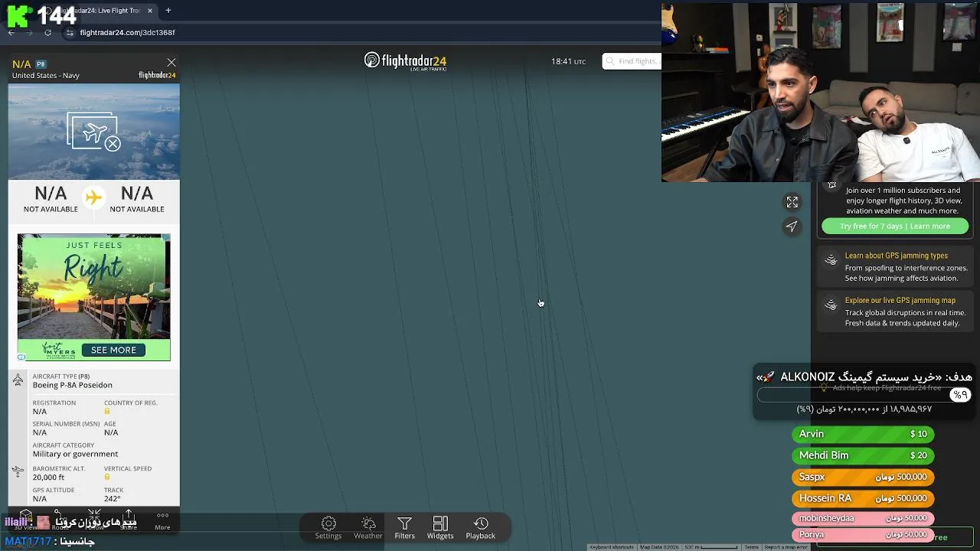Click the 18:41 UTC clock
The image size is (980, 551).
coord(568,61)
